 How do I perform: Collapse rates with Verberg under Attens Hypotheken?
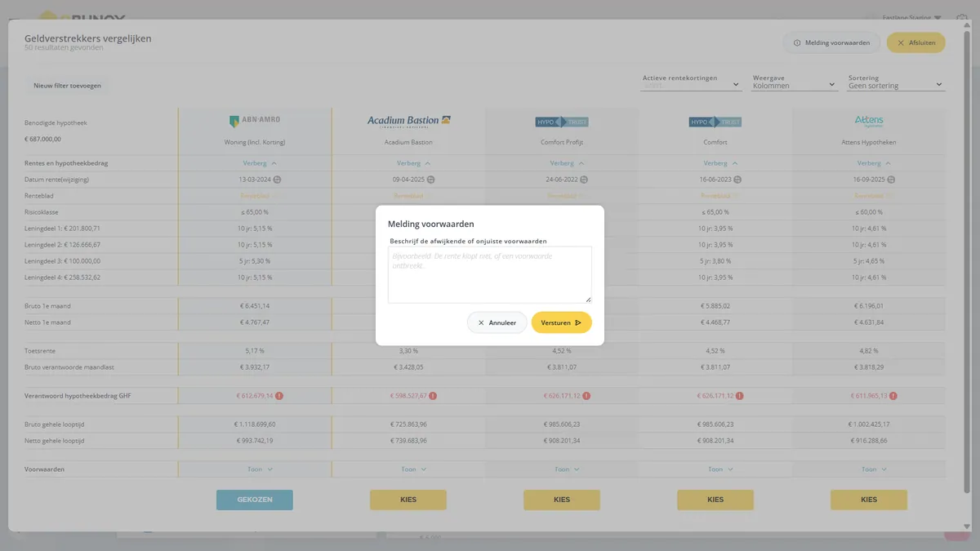pos(874,163)
